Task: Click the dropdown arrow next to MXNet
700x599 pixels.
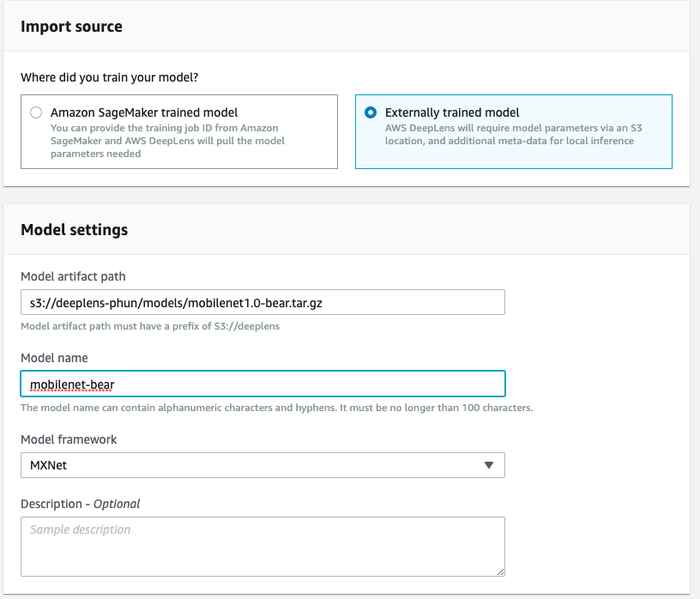Action: coord(489,465)
